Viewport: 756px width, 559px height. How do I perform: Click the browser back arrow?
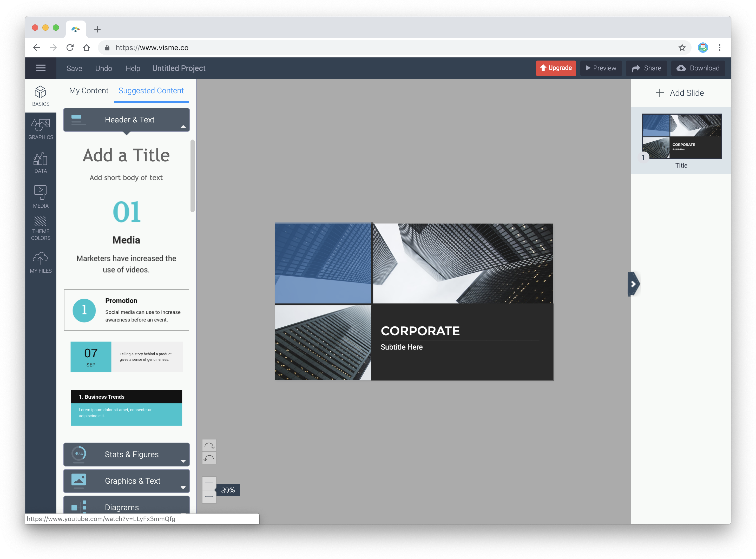point(37,48)
